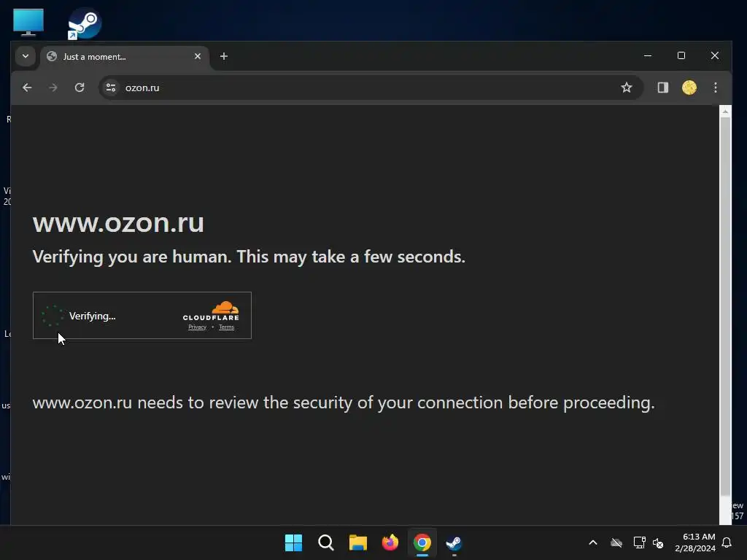This screenshot has width=747, height=560.
Task: Reload the ozon.ru page
Action: (80, 87)
